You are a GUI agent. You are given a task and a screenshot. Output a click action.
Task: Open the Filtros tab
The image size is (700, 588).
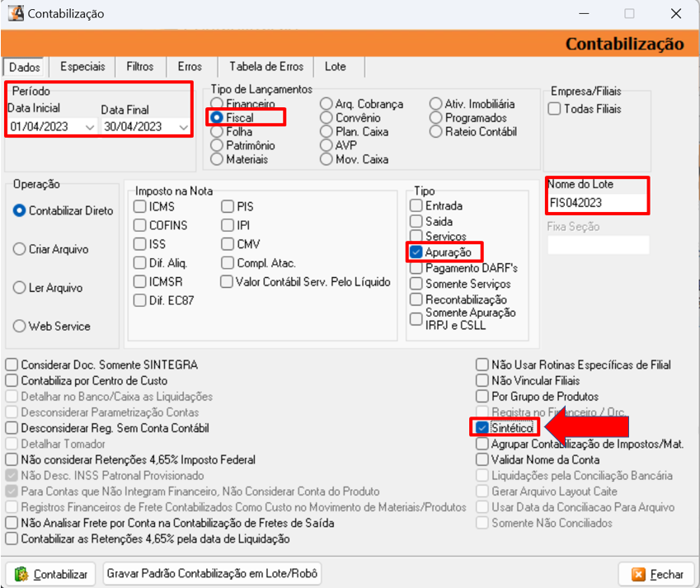pos(139,67)
